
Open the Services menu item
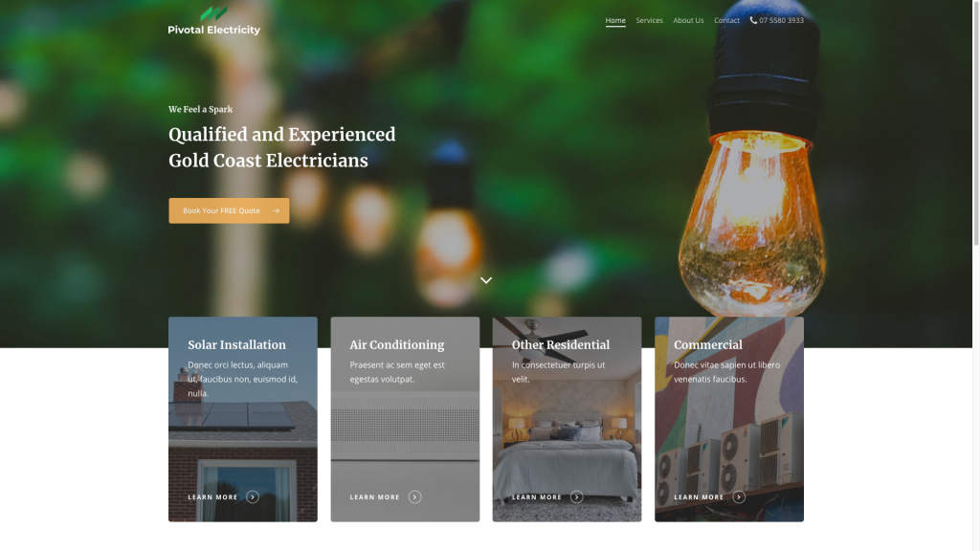point(649,21)
